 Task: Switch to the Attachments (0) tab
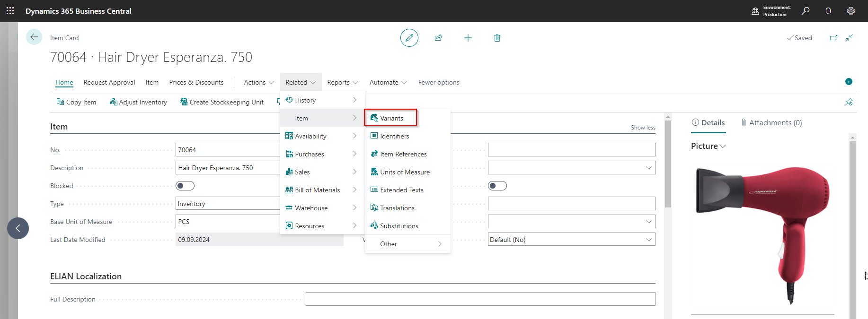771,123
